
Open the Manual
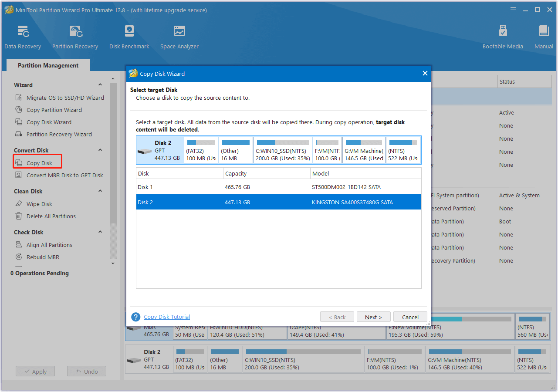[x=544, y=37]
